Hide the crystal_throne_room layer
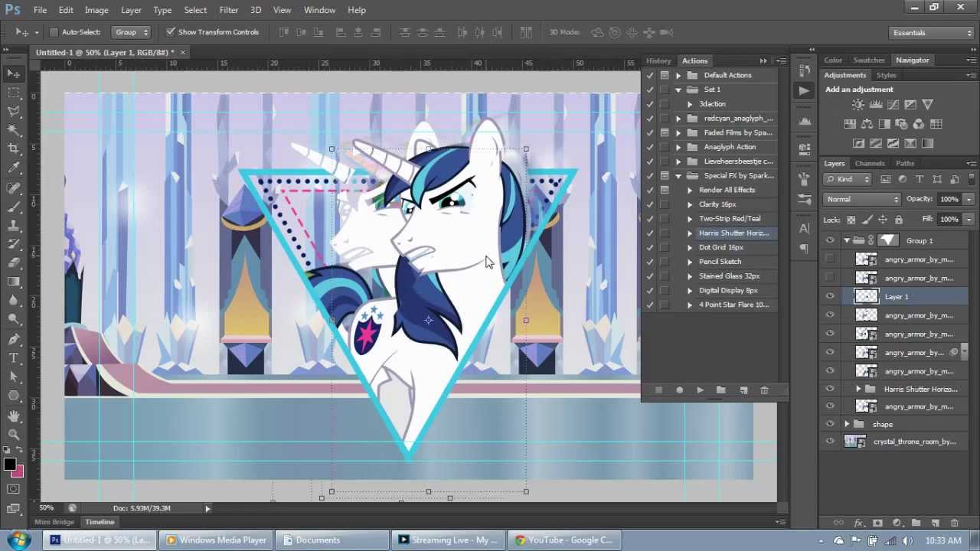This screenshot has height=551, width=980. tap(830, 442)
